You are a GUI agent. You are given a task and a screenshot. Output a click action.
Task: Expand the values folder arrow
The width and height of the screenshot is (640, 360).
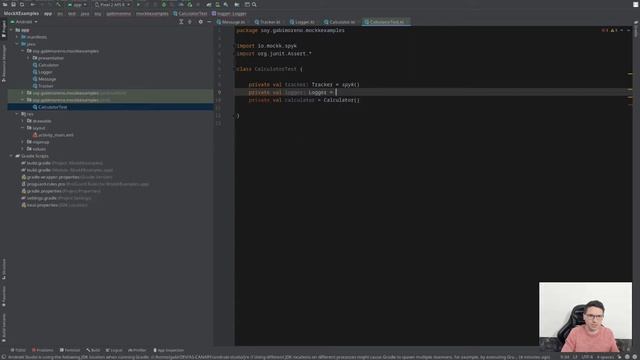point(23,149)
